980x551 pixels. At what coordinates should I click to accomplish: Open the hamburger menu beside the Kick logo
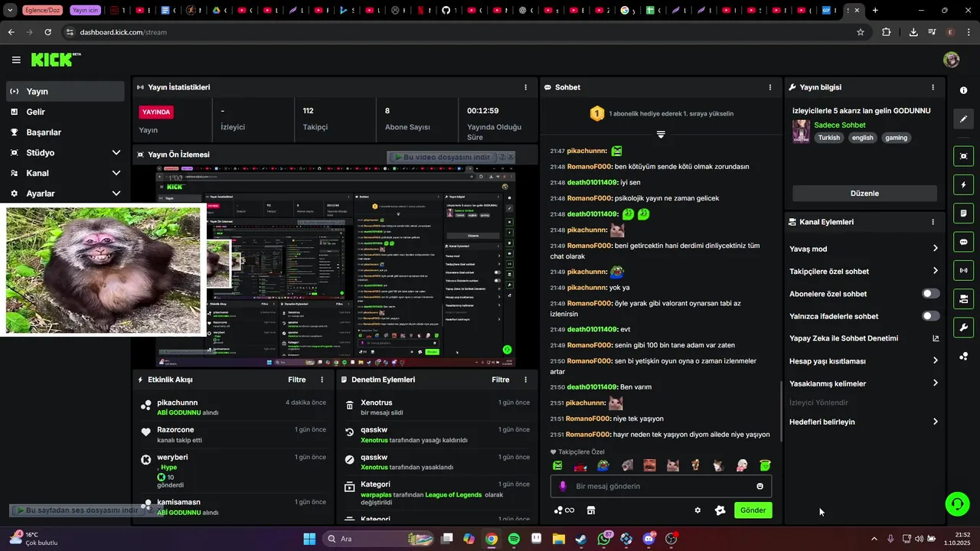[x=16, y=60]
